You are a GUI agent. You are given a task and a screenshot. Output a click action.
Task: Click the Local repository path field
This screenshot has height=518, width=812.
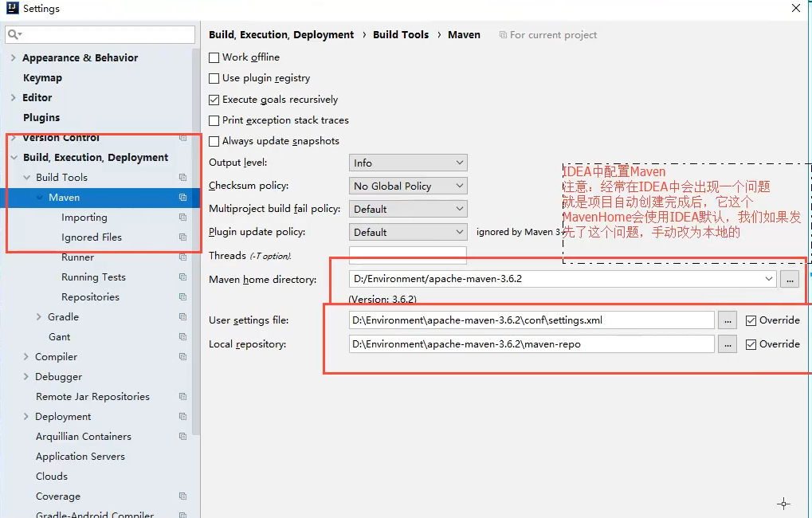(x=532, y=344)
